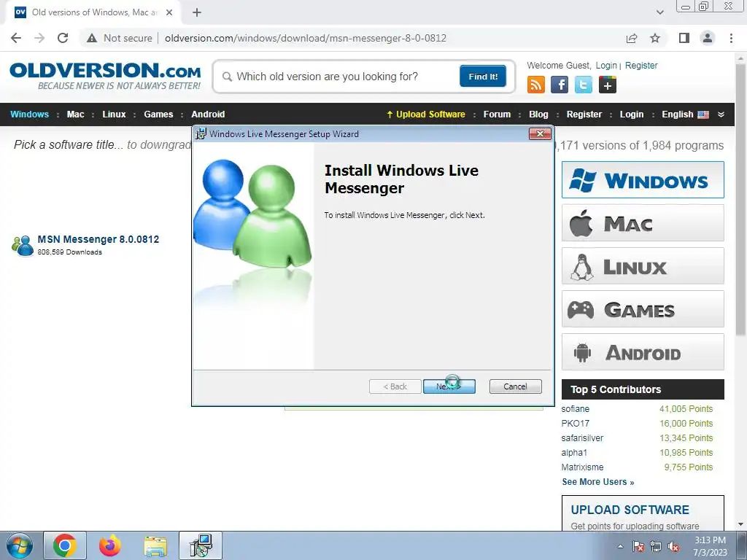Open the Windows menu in site navigation
Image resolution: width=747 pixels, height=560 pixels.
coord(29,114)
